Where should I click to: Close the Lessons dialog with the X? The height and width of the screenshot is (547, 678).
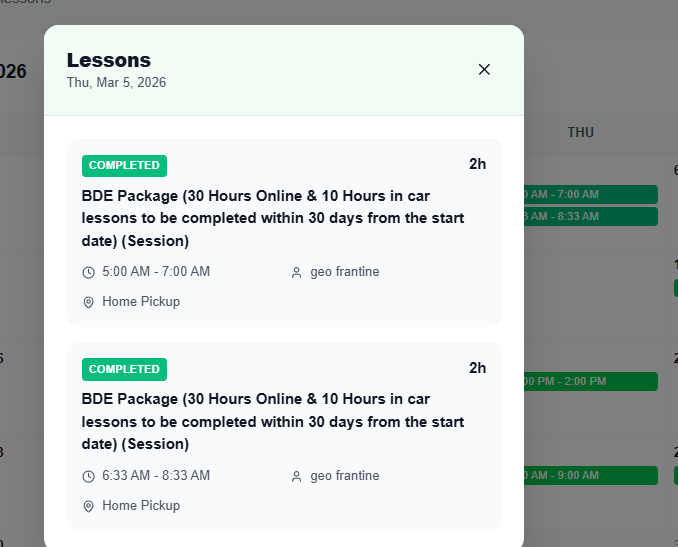[x=484, y=69]
